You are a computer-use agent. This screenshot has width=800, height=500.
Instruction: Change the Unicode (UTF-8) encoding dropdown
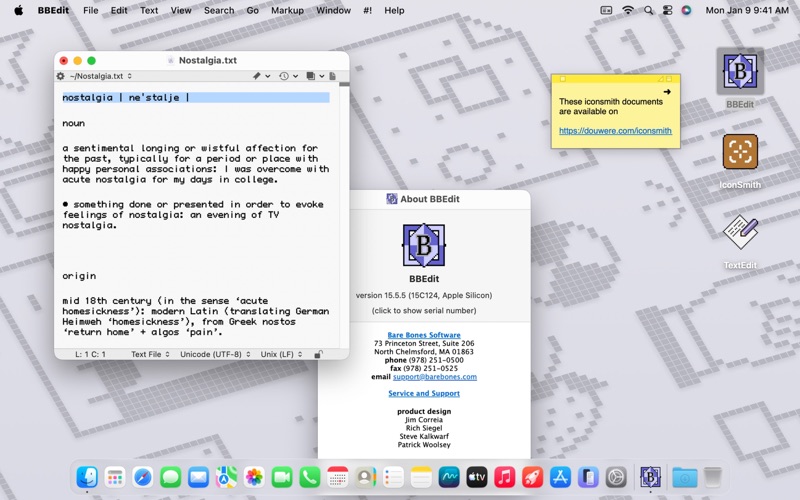[215, 354]
